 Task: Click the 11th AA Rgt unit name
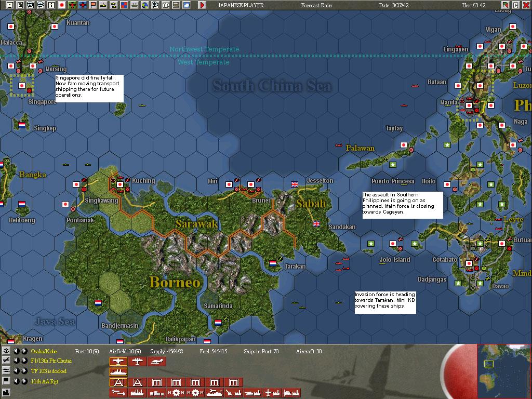point(45,381)
